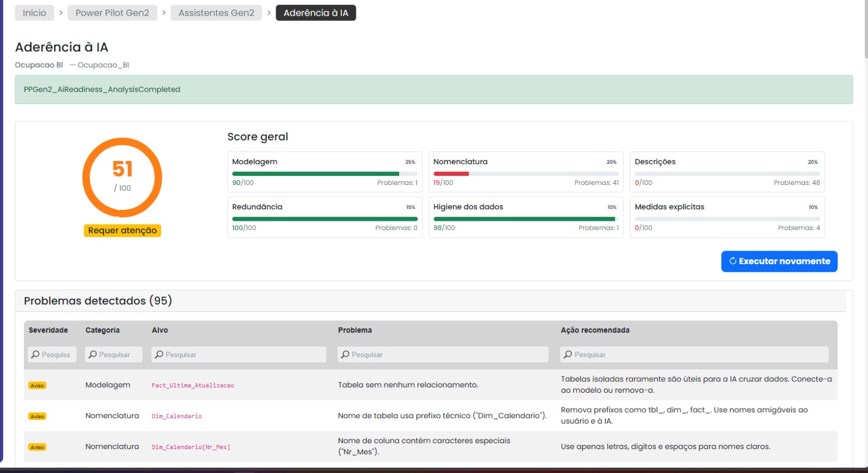868x473 pixels.
Task: Sort by the Severidade column header
Action: point(48,330)
